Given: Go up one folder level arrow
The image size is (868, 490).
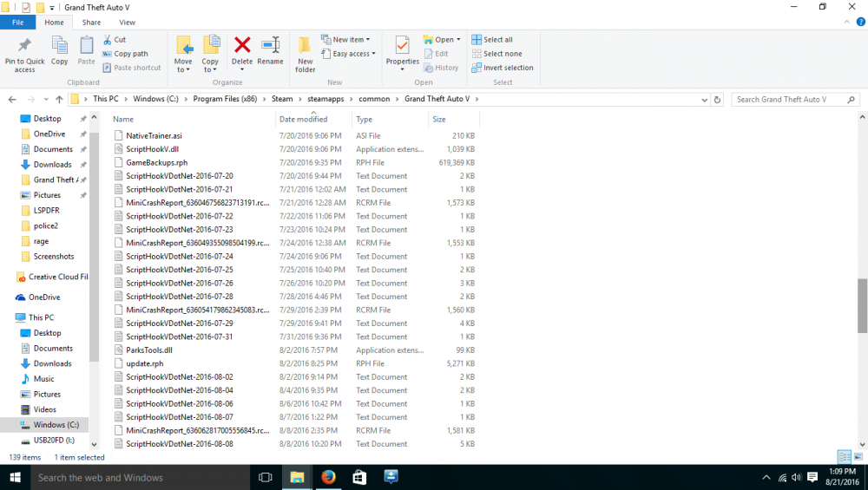Looking at the screenshot, I should tap(59, 100).
